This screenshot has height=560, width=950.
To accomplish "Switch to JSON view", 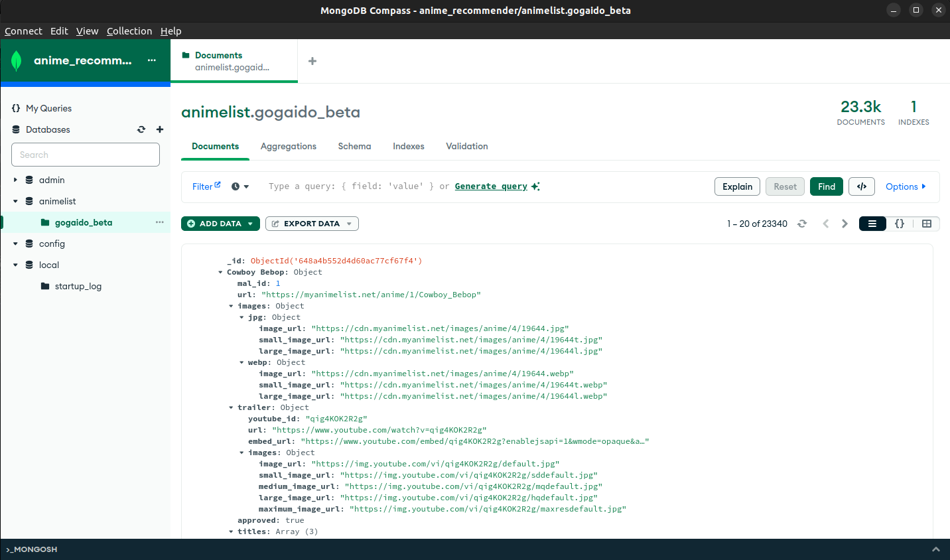I will coord(900,224).
